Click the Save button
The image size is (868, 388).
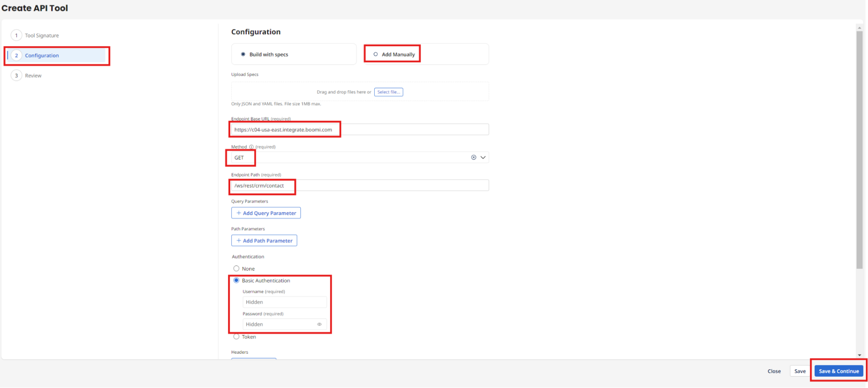[800, 371]
